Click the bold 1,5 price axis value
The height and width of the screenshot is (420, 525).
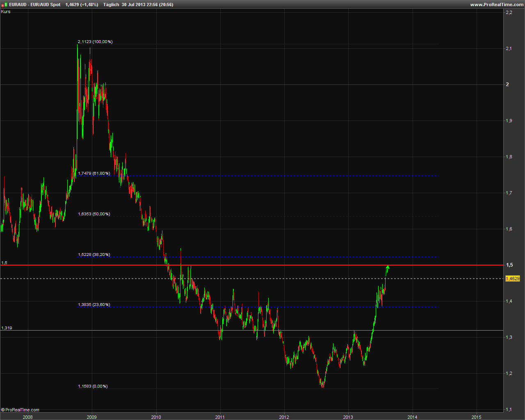pyautogui.click(x=509, y=265)
